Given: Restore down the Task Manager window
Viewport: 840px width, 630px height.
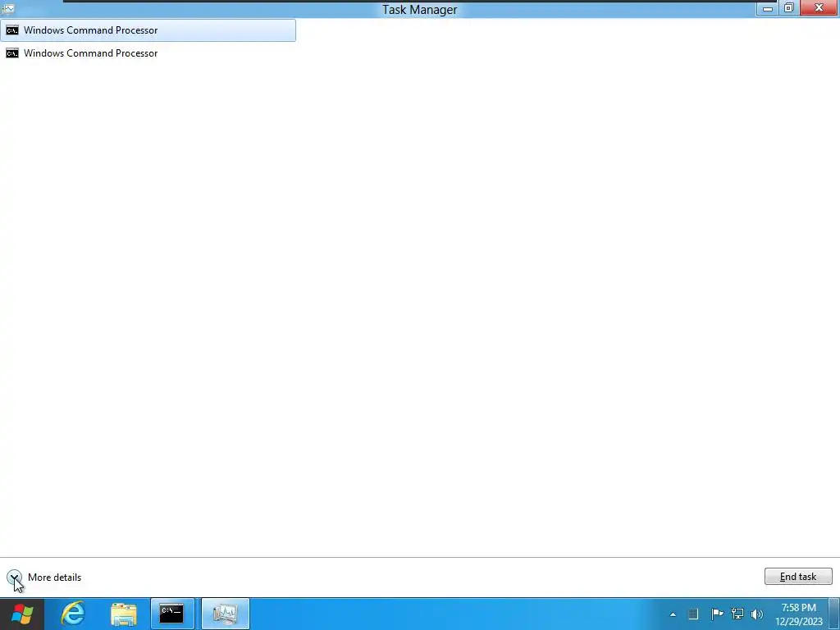Looking at the screenshot, I should (x=788, y=8).
